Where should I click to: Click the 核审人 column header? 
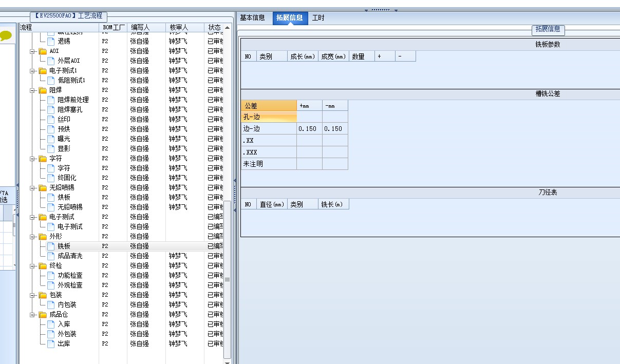tap(185, 27)
